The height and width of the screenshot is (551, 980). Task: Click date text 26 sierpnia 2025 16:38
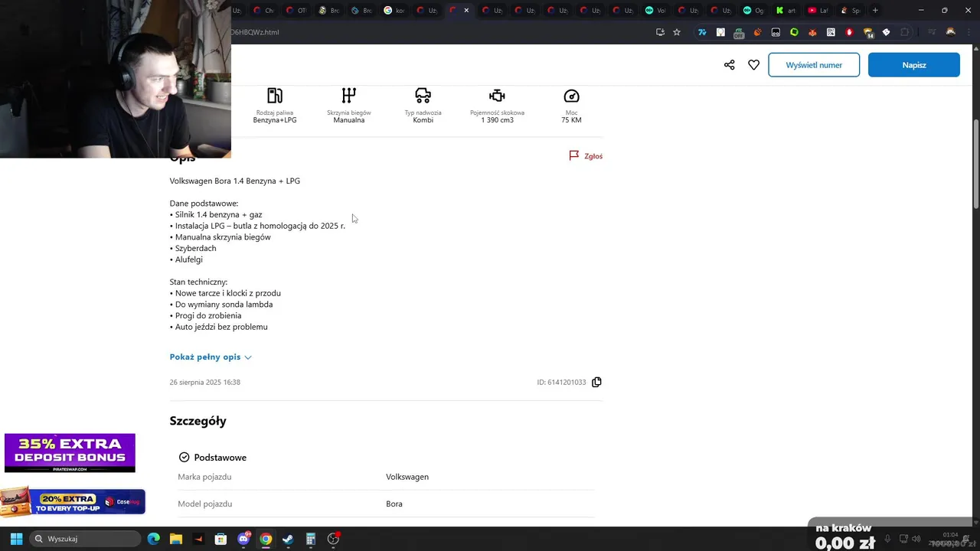(204, 382)
